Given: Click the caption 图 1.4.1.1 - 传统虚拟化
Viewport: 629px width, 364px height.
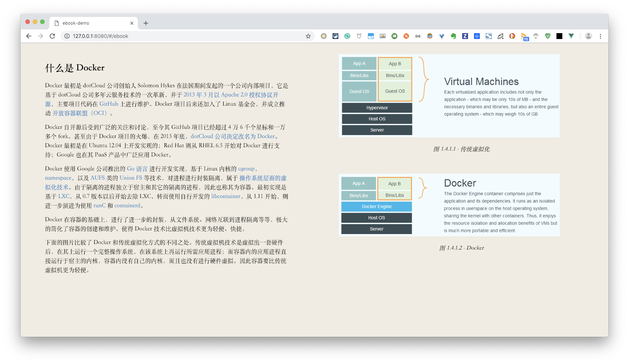Looking at the screenshot, I should [461, 149].
